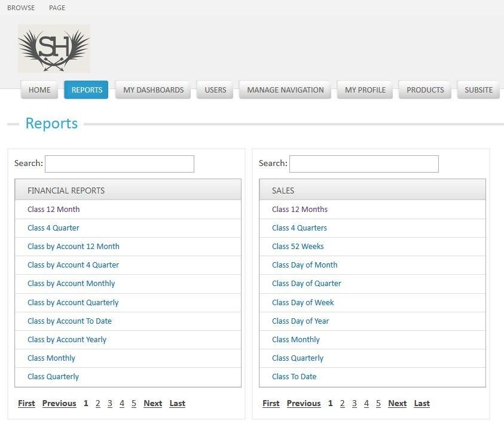Go to page 3 of Financial Reports

[110, 404]
